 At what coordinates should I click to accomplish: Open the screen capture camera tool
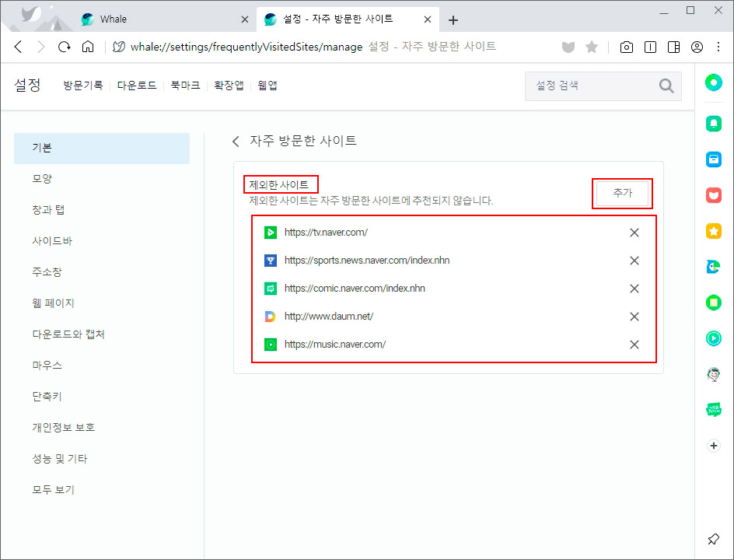tap(627, 47)
